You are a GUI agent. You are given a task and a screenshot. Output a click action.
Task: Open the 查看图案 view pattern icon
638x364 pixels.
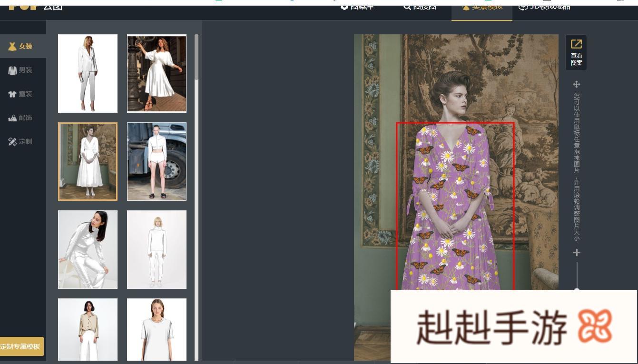(576, 52)
